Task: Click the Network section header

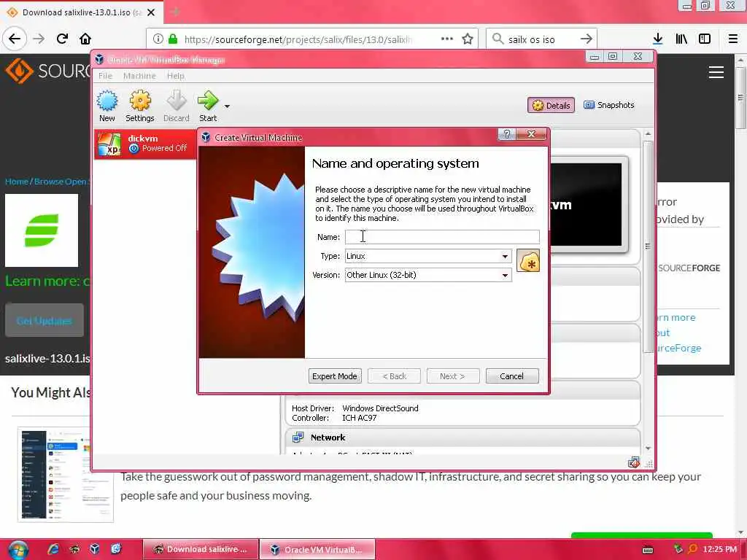Action: pos(463,437)
